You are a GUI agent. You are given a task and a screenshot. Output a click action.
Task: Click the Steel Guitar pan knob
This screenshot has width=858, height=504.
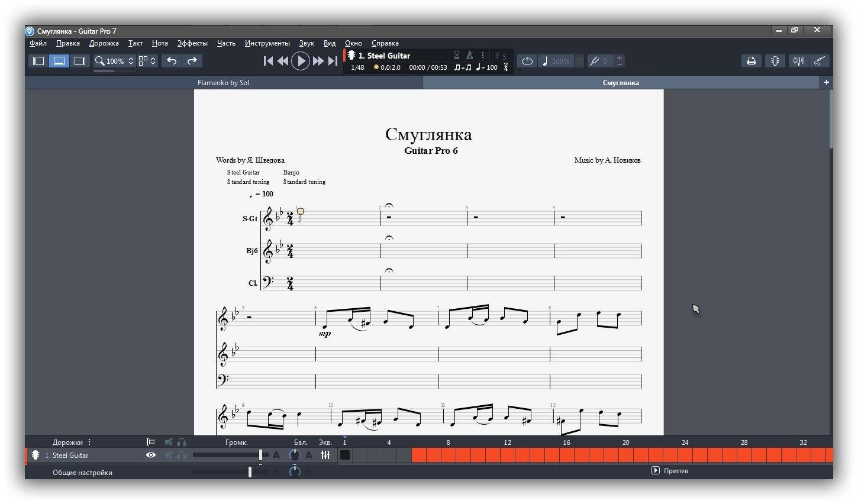(x=294, y=455)
